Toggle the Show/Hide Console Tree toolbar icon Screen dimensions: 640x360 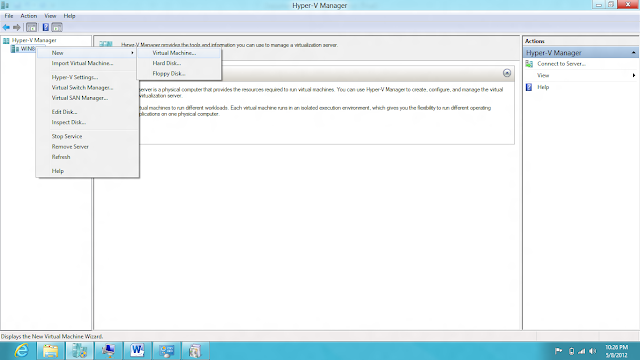point(31,27)
